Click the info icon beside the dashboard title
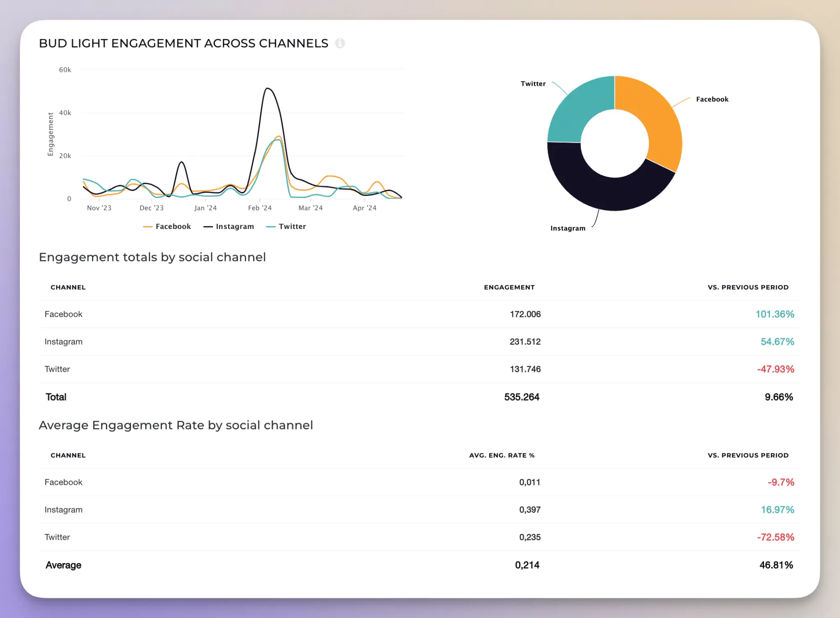The height and width of the screenshot is (618, 840). [x=340, y=43]
